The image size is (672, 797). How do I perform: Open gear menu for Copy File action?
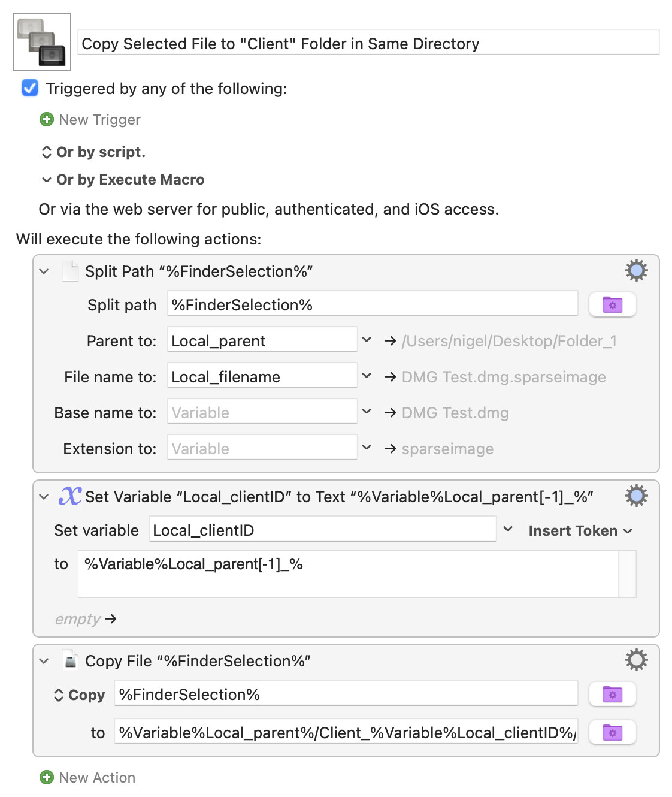click(x=636, y=660)
